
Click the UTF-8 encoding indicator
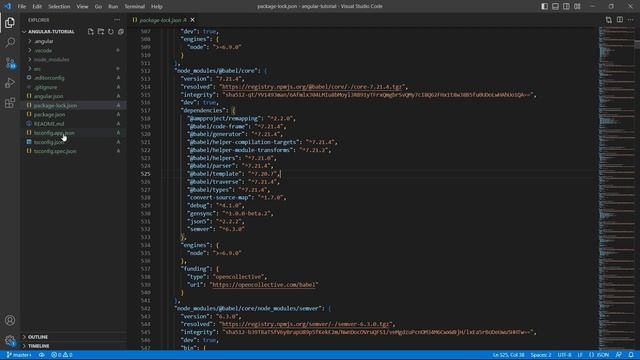tap(564, 355)
